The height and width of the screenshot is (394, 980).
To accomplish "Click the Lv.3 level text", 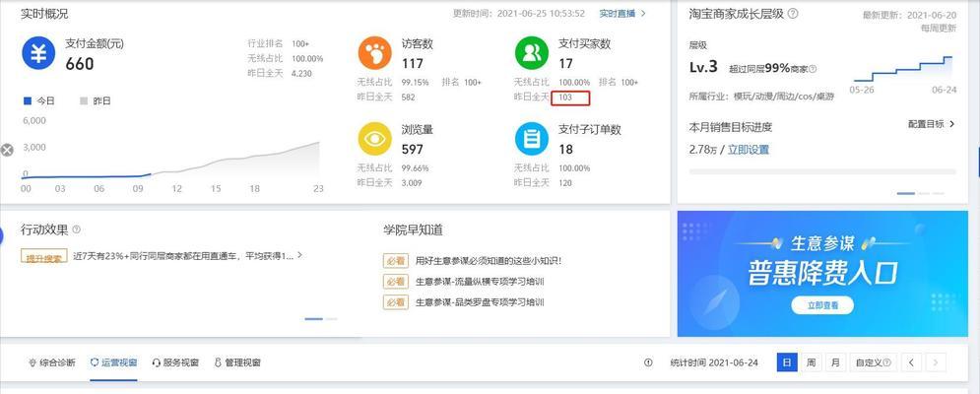I will 704,68.
